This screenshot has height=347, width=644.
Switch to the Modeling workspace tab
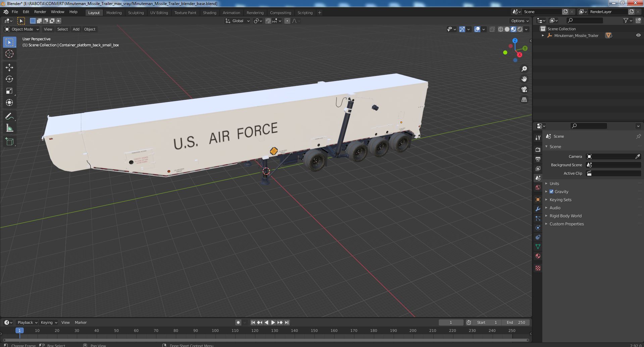[x=114, y=13]
